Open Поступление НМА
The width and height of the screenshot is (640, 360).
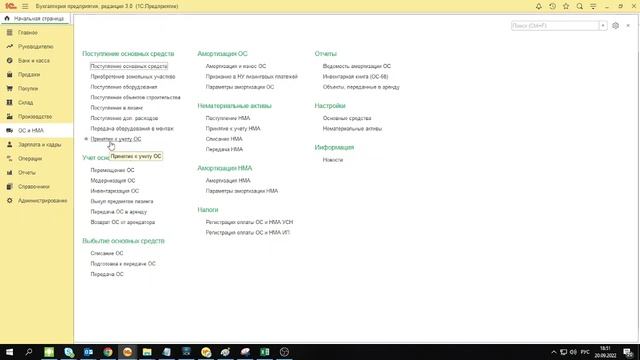click(228, 118)
